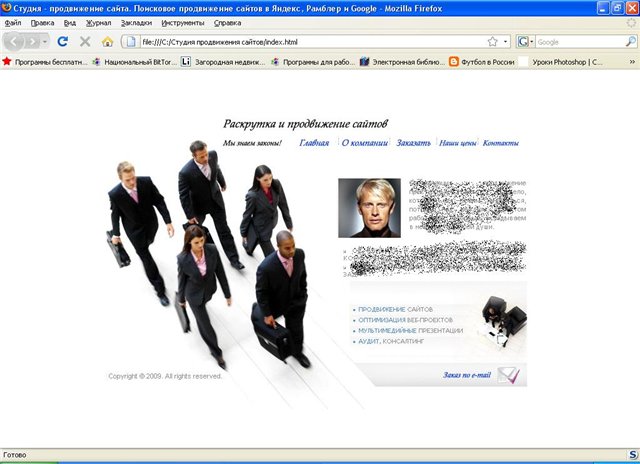This screenshot has width=640, height=464.
Task: Click the О компании navigation link
Action: tap(364, 143)
